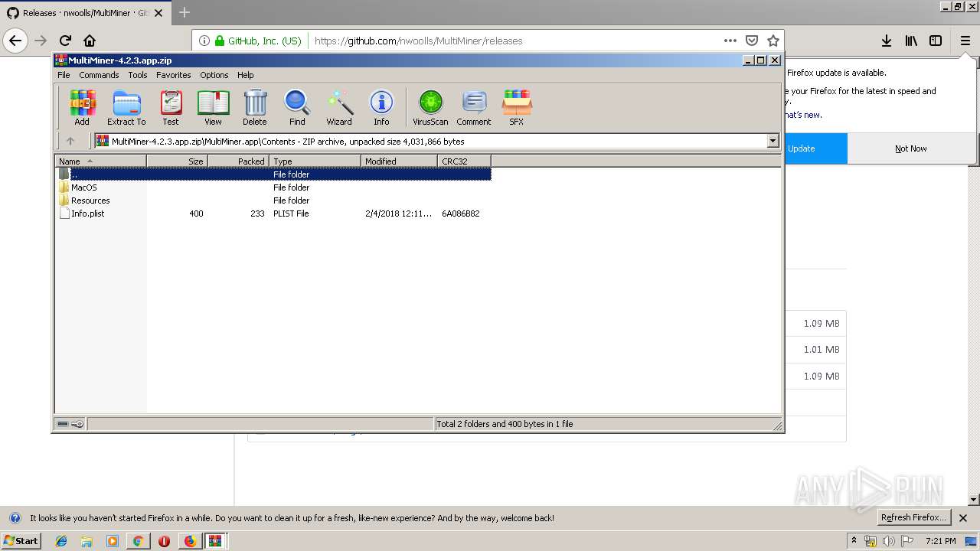Run the Test archive tool
Viewport: 980px width, 551px height.
tap(171, 107)
